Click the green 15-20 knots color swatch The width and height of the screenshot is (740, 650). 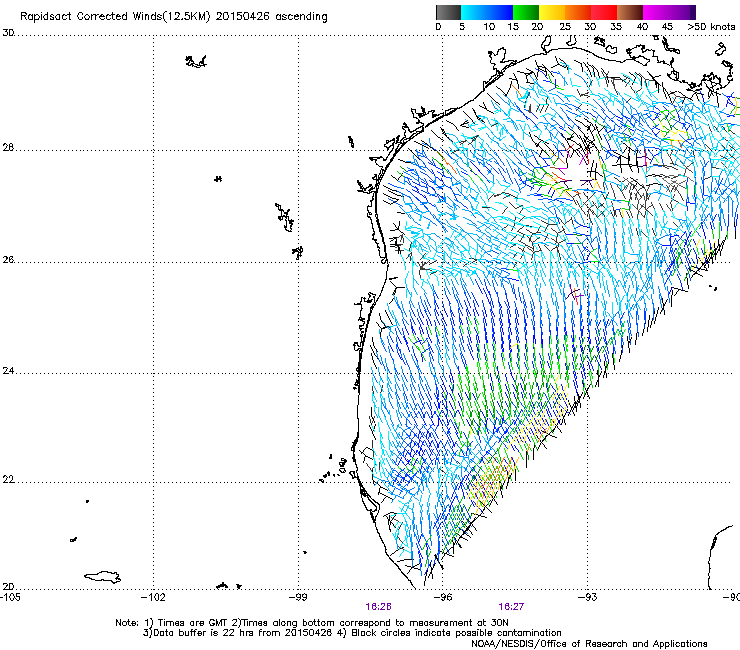click(526, 12)
